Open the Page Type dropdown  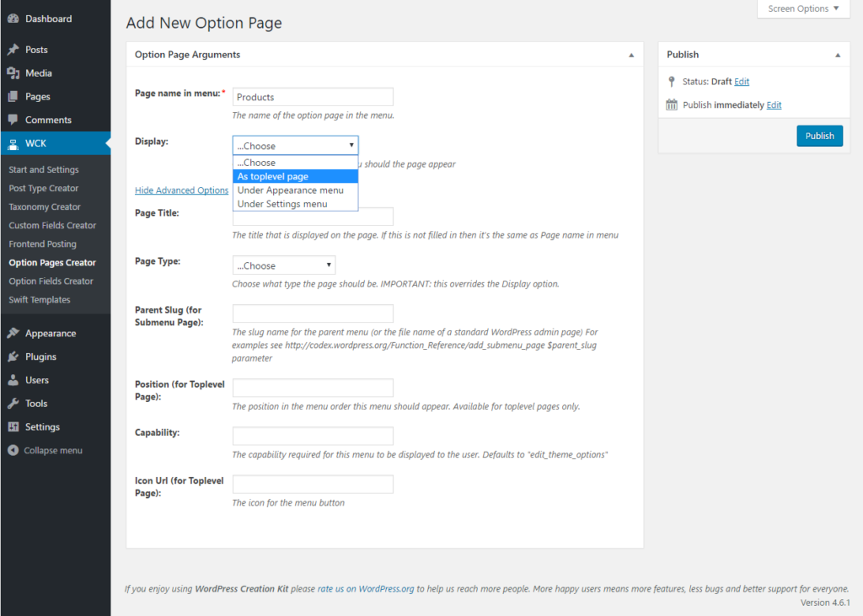(283, 265)
